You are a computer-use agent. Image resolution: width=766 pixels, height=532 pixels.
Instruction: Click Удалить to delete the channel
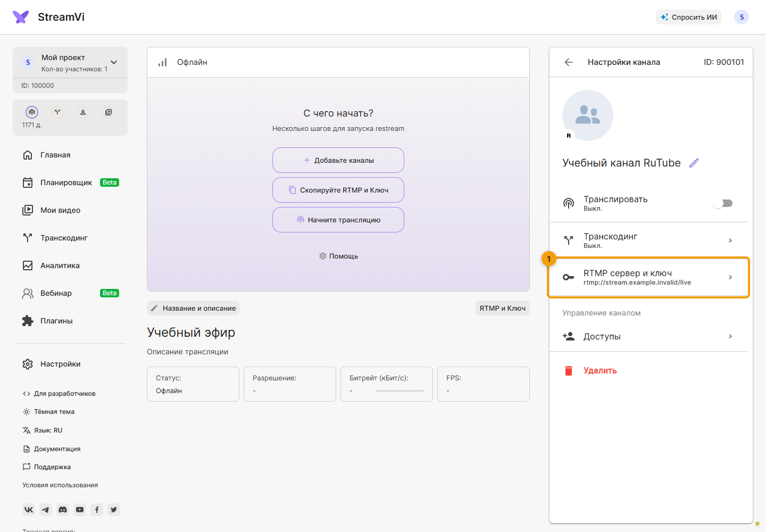[x=600, y=371]
